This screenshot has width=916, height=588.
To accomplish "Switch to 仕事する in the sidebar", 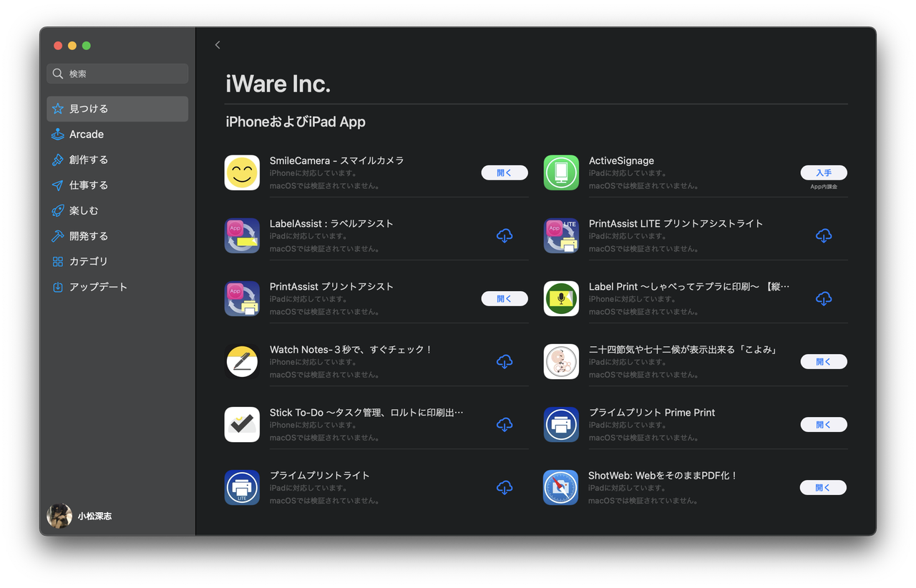I will click(117, 185).
